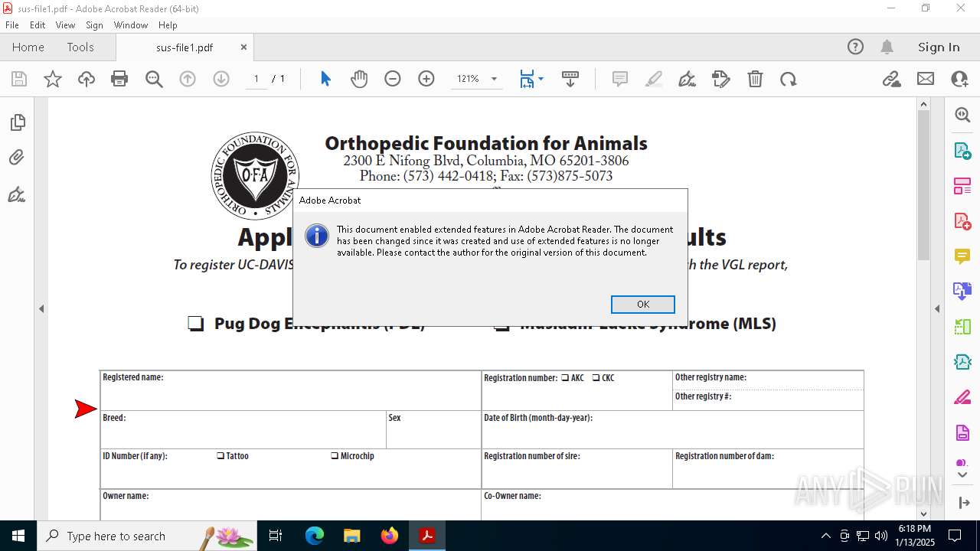Open Export PDF in right pane
The image size is (980, 551).
962,150
